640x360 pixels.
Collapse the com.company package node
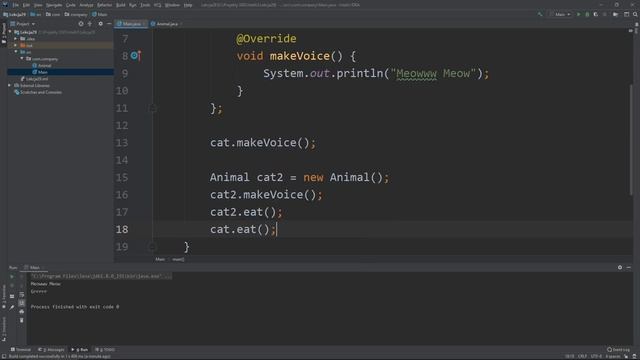(22, 59)
